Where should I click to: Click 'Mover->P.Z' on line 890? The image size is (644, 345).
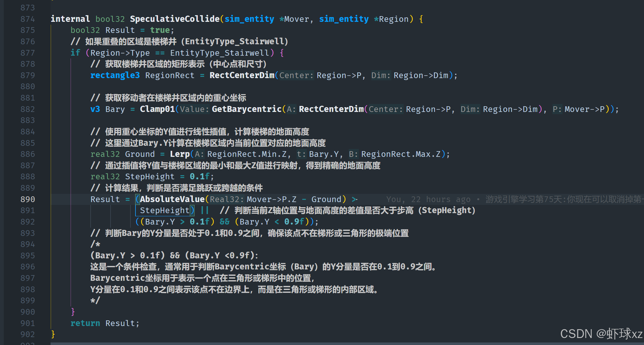272,199
